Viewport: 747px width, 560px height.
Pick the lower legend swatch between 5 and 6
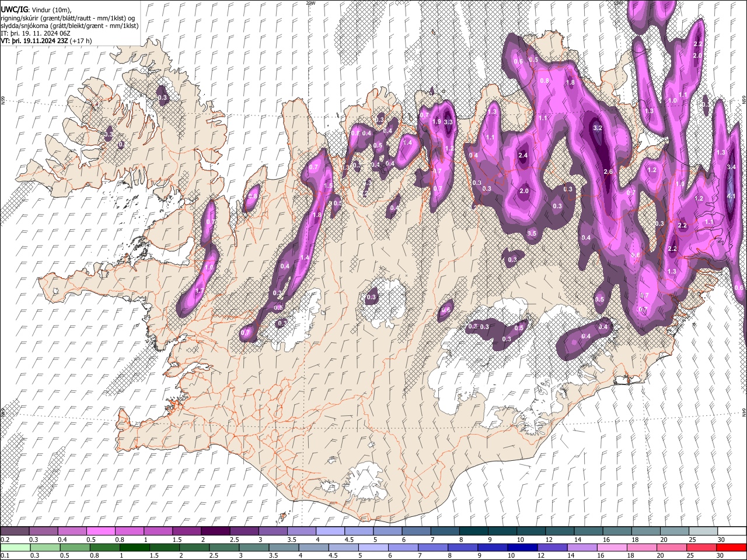pos(373,547)
